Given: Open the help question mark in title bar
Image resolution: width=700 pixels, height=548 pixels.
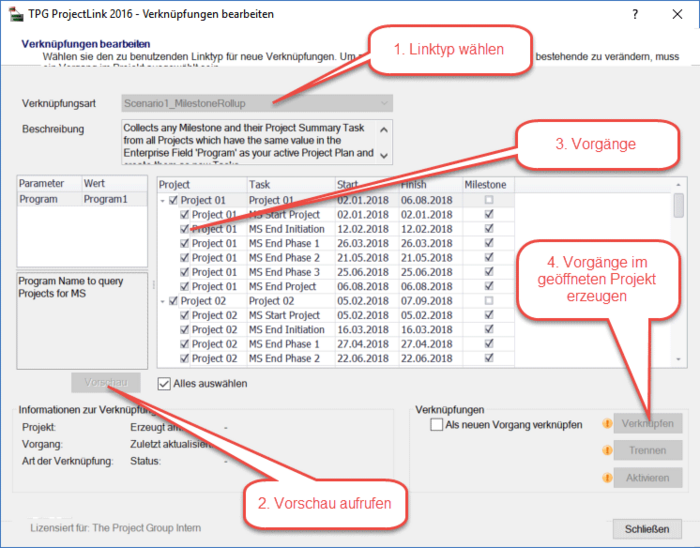Looking at the screenshot, I should click(635, 14).
